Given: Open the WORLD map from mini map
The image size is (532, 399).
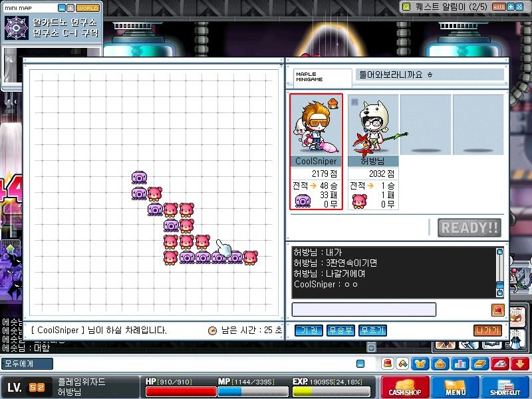Looking at the screenshot, I should (88, 8).
